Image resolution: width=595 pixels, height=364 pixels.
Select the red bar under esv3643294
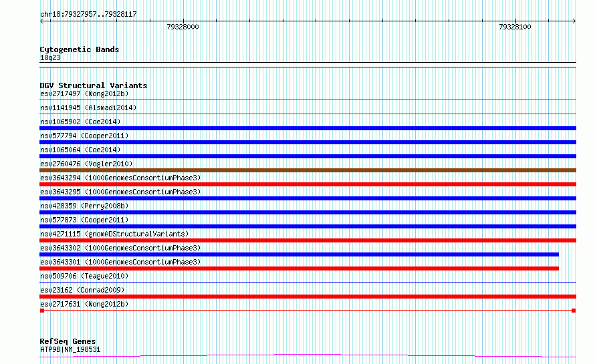point(308,184)
